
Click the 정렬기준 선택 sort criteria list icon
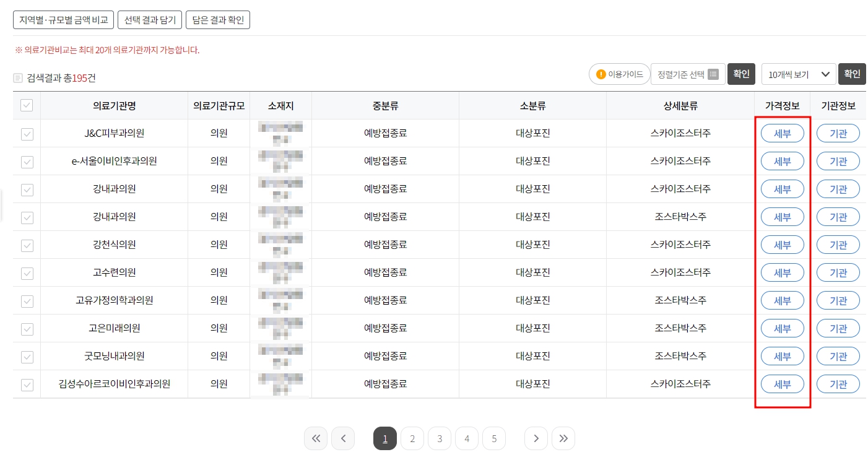713,74
